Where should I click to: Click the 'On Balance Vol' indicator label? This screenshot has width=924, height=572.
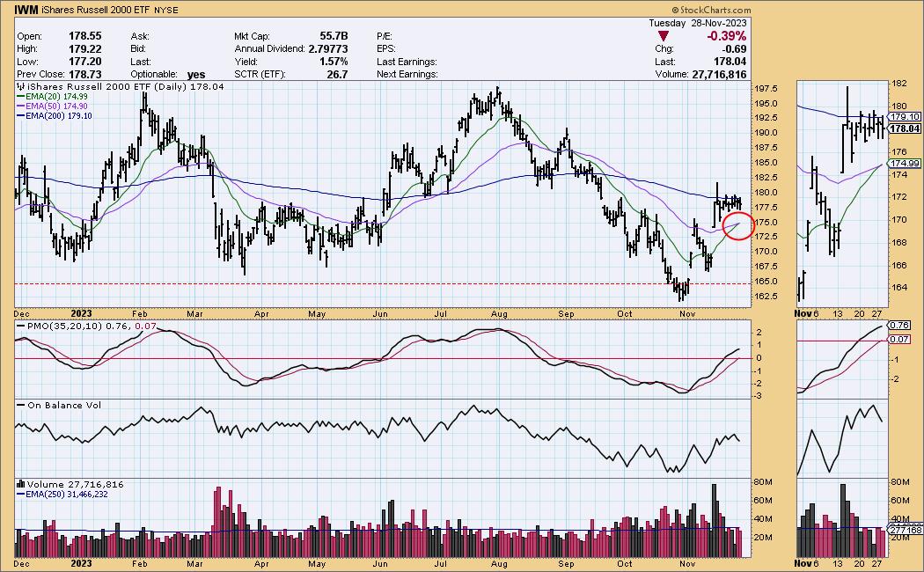click(64, 406)
